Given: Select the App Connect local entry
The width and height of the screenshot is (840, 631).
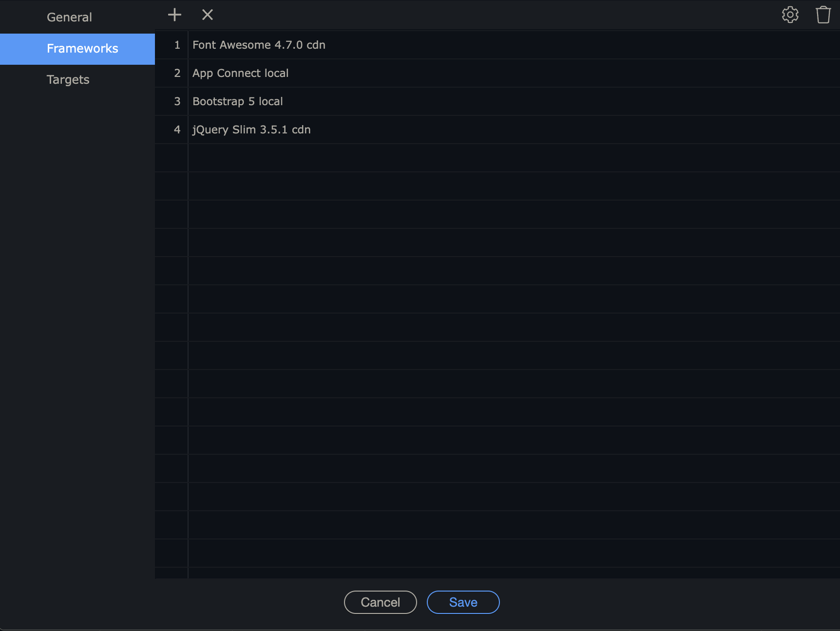Looking at the screenshot, I should (240, 74).
